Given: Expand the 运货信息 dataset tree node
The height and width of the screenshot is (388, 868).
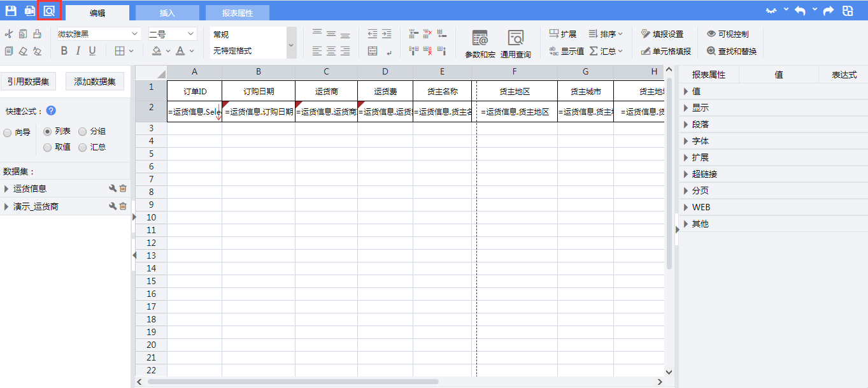Looking at the screenshot, I should coord(6,189).
